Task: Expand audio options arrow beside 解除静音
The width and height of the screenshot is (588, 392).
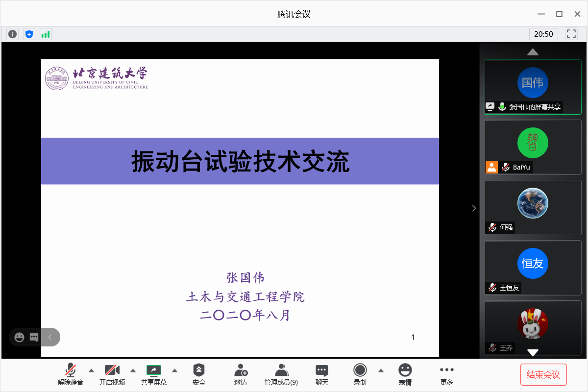Action: click(91, 370)
